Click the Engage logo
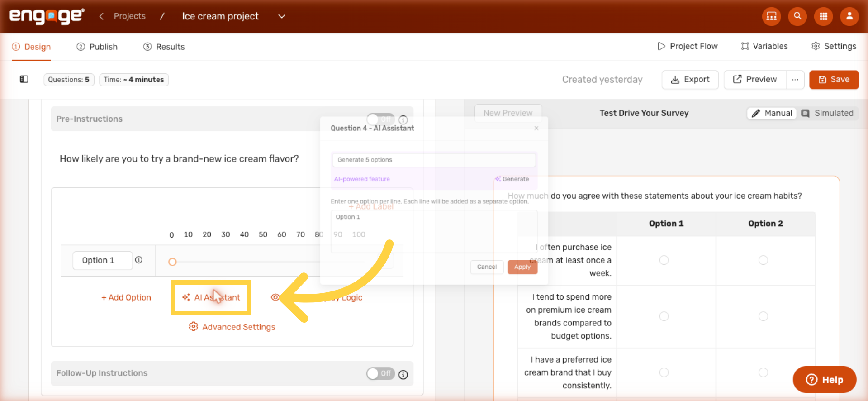The width and height of the screenshot is (868, 401). click(47, 16)
